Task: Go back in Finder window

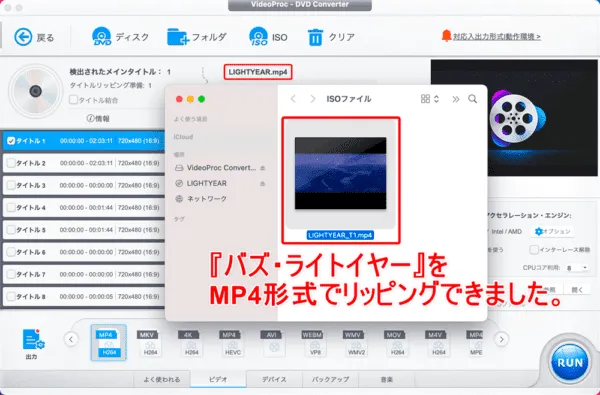Action: pos(293,99)
